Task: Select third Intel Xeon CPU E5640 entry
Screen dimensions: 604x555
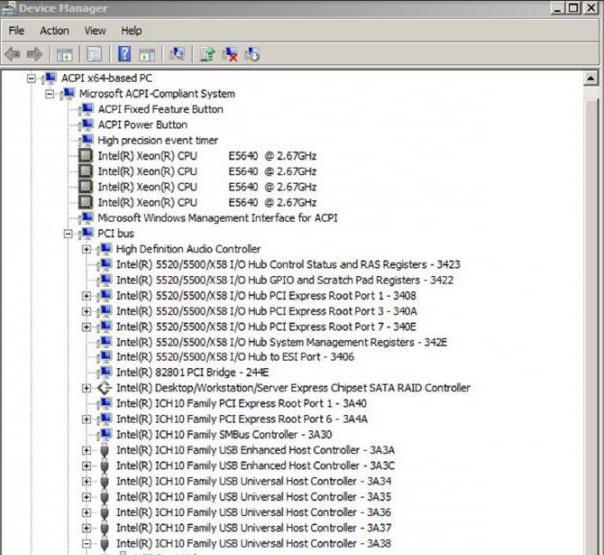Action: (x=207, y=187)
